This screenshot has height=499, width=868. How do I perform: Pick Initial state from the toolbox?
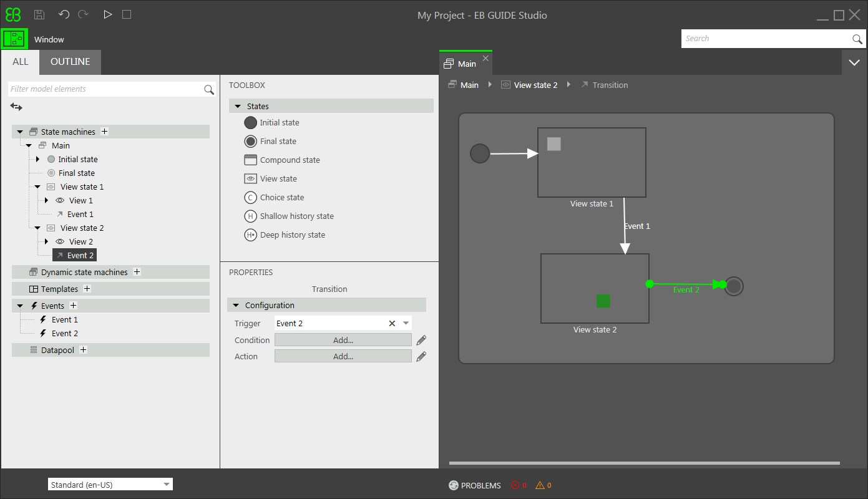click(x=272, y=122)
